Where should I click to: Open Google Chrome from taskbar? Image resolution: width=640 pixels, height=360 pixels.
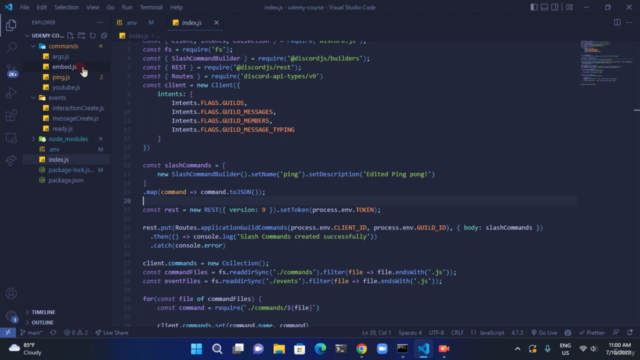point(361,349)
